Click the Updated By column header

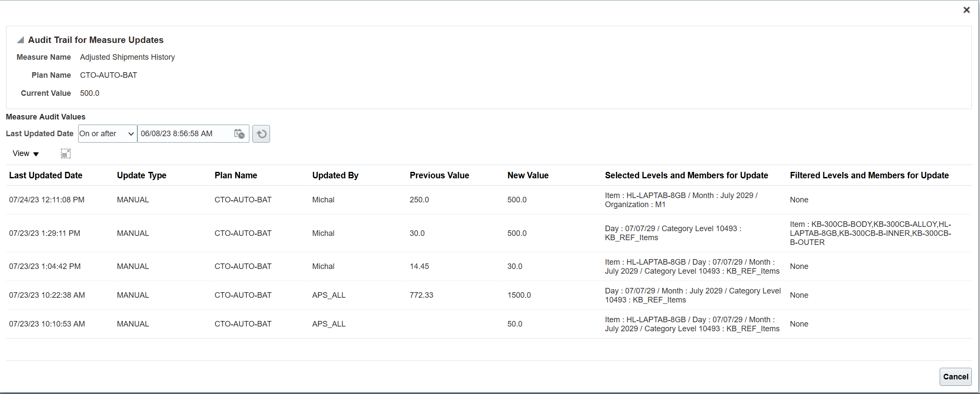pyautogui.click(x=335, y=175)
